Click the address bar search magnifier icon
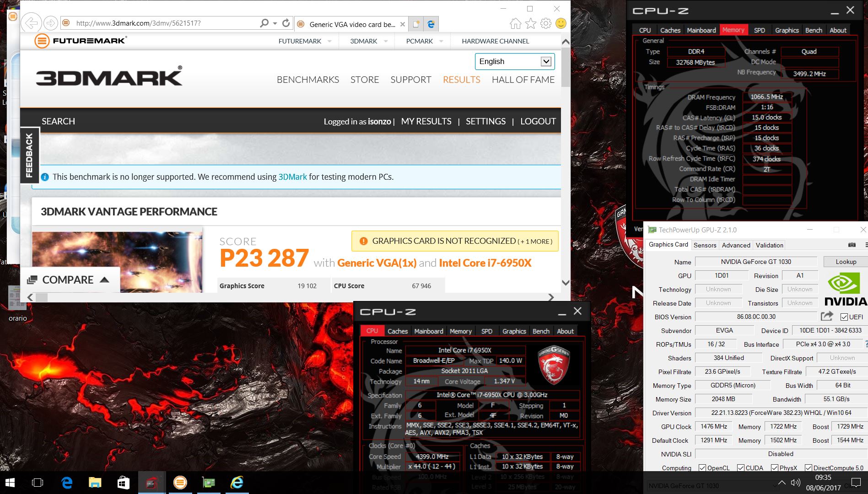 point(264,23)
